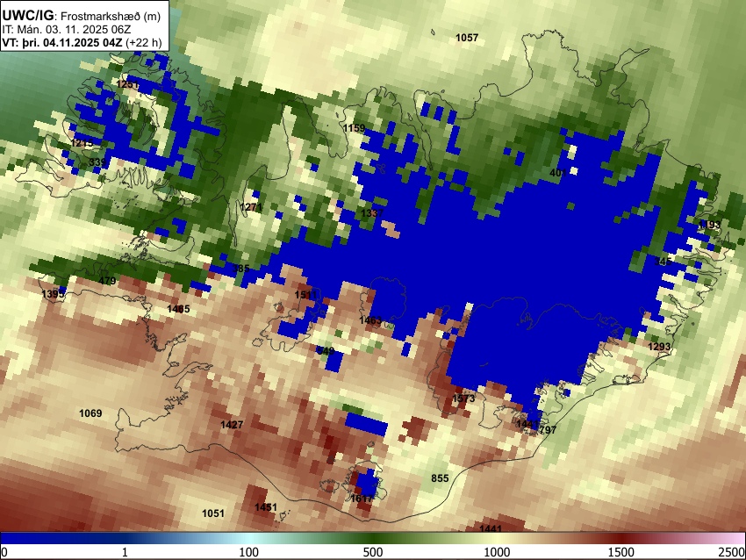Click the map value 1193

[x=709, y=224]
